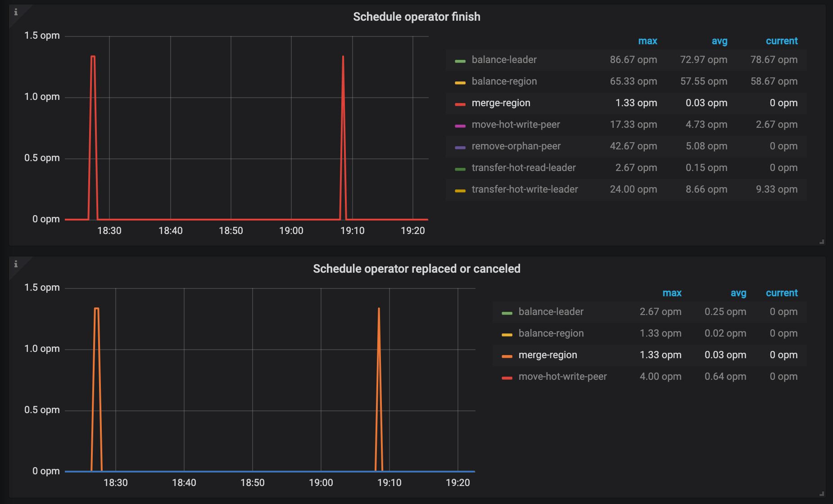This screenshot has height=504, width=833.
Task: Click the red marker beside move-hot-write-peer in bottom legend
Action: click(x=507, y=377)
